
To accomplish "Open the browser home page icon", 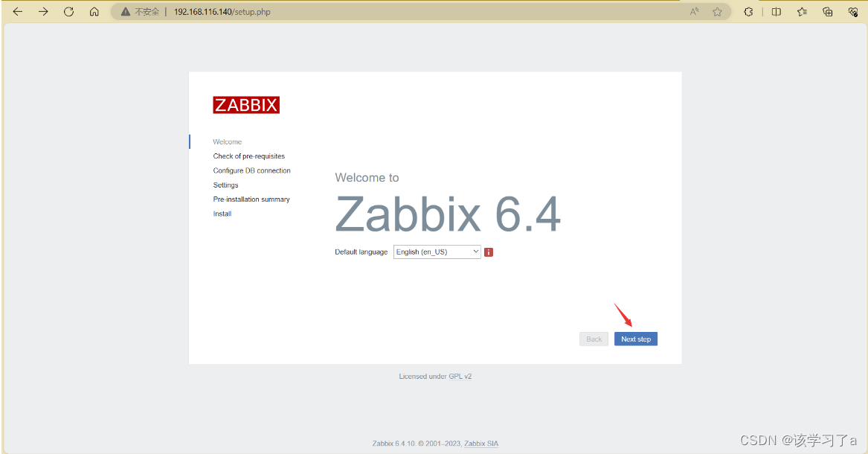I will pyautogui.click(x=94, y=12).
